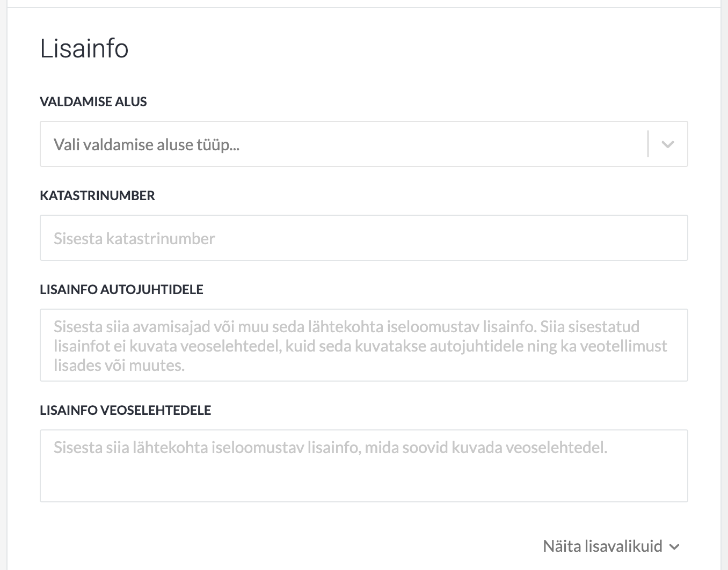Click the chevron beside Näita lisavalikuid
Screen dimensions: 728x570
tap(675, 547)
